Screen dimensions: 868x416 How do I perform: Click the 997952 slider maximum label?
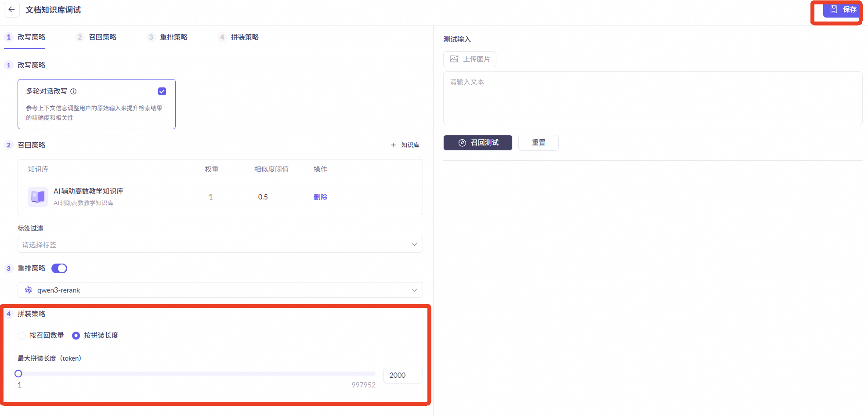(x=363, y=385)
